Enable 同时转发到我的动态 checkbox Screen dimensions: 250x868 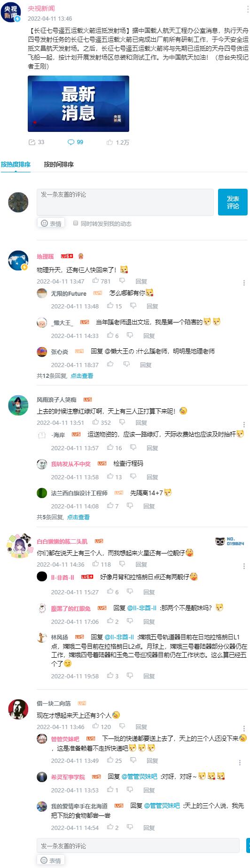pyautogui.click(x=75, y=223)
